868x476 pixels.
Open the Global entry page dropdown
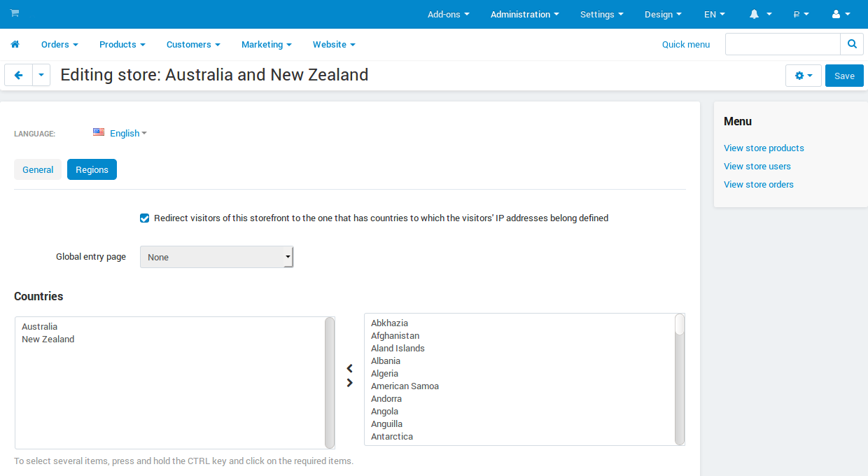point(217,257)
